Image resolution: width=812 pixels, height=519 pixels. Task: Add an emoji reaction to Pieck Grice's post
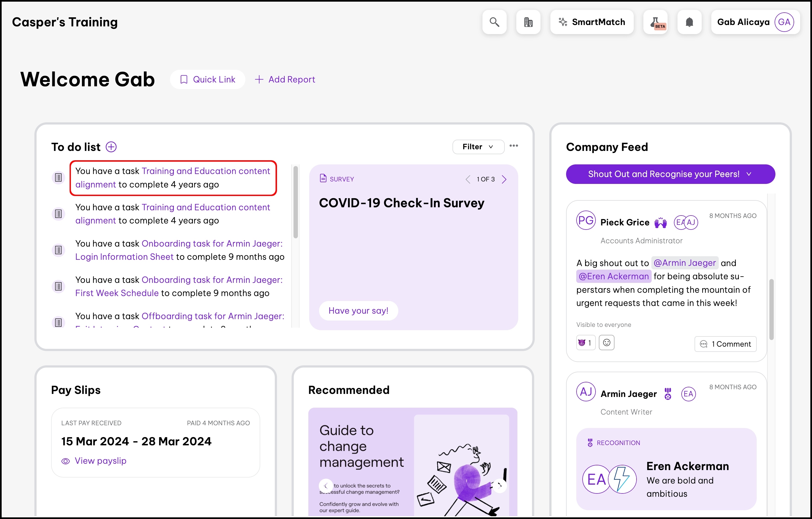(x=606, y=343)
